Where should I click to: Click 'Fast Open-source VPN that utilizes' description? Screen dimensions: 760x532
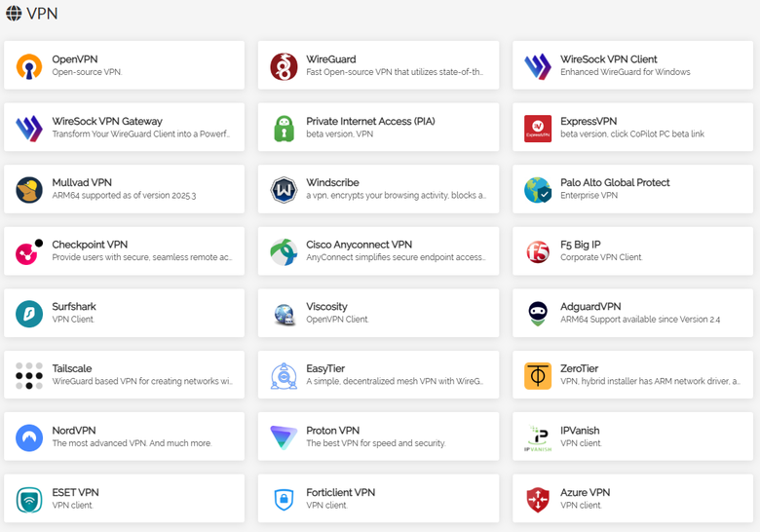pos(395,72)
